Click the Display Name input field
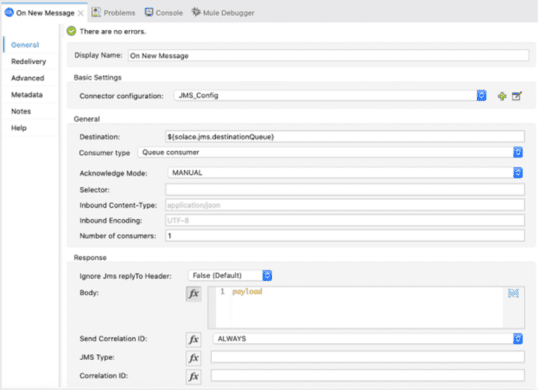This screenshot has height=390, width=539. [328, 56]
